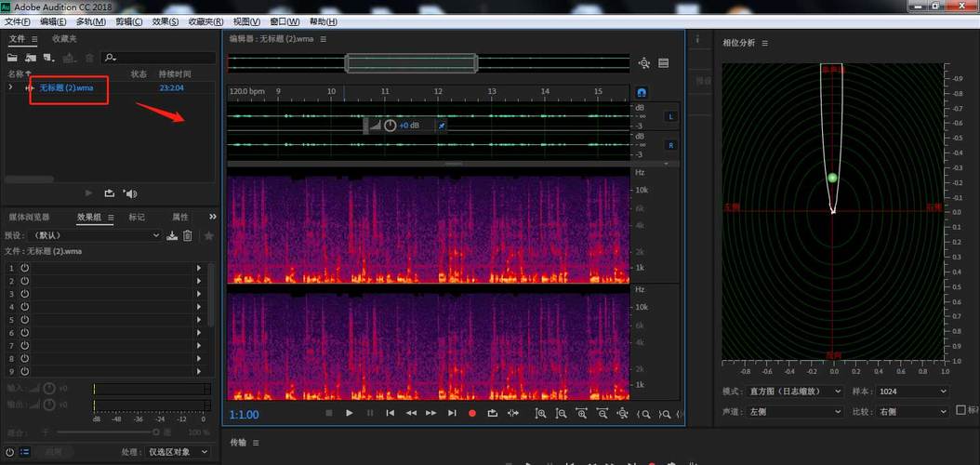This screenshot has width=980, height=465.
Task: Click the Rewind button
Action: (411, 413)
